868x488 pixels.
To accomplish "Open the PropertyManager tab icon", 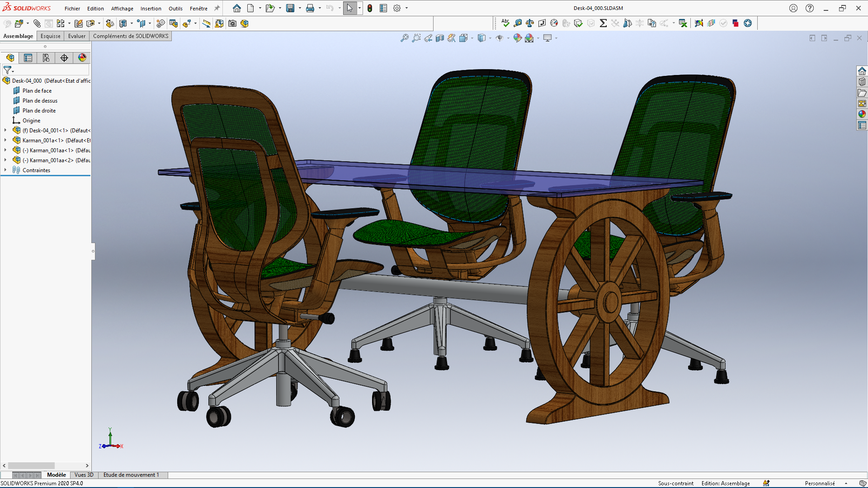I will [x=28, y=58].
